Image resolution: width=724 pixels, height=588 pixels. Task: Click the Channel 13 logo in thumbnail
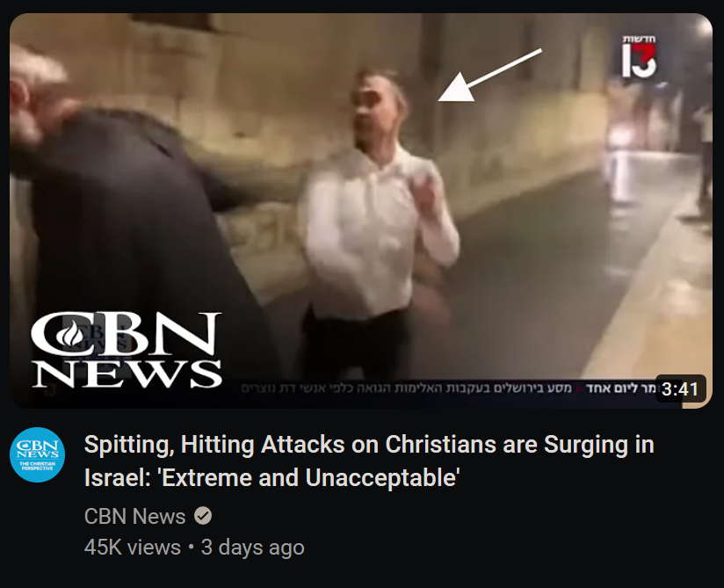pos(639,56)
